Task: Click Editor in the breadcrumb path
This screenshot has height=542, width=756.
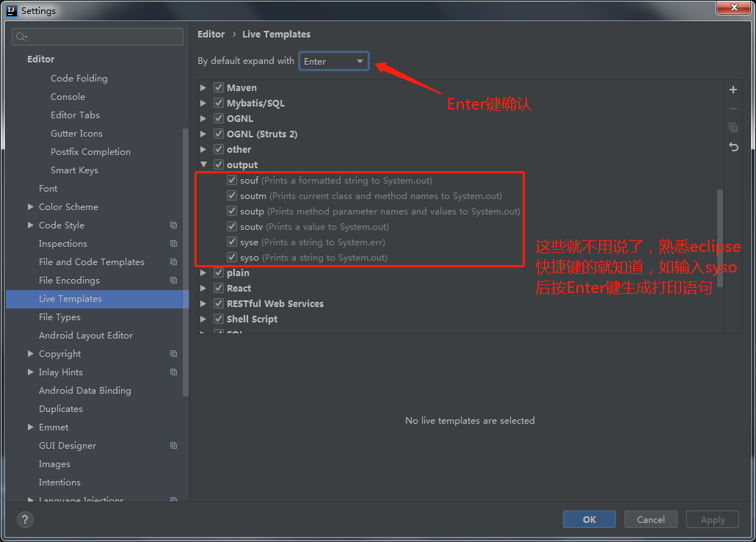Action: pos(211,34)
